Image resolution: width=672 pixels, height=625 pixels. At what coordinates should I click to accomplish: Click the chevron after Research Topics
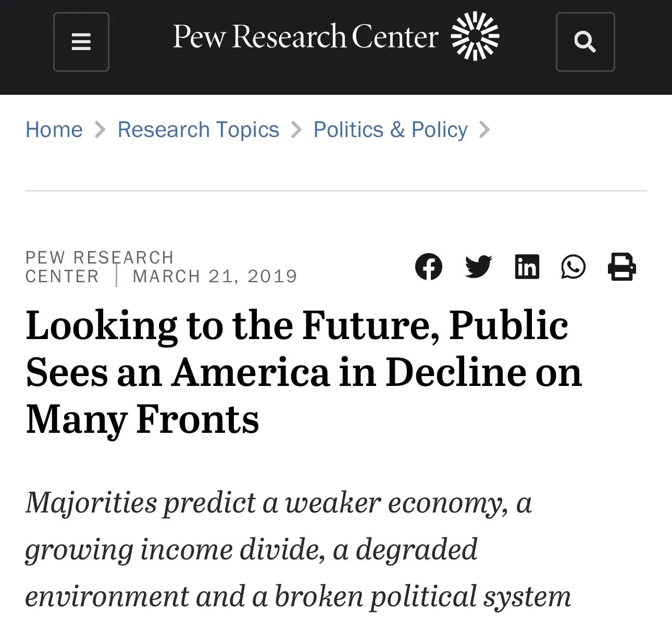click(x=296, y=130)
